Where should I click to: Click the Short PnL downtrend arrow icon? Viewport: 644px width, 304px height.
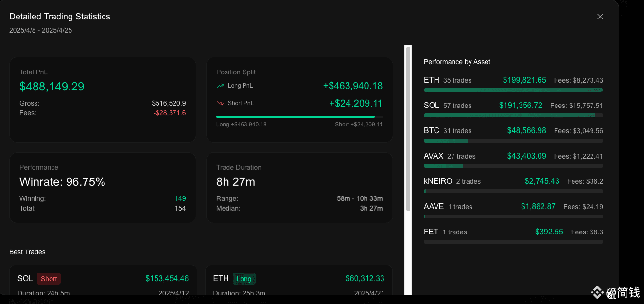click(x=220, y=103)
